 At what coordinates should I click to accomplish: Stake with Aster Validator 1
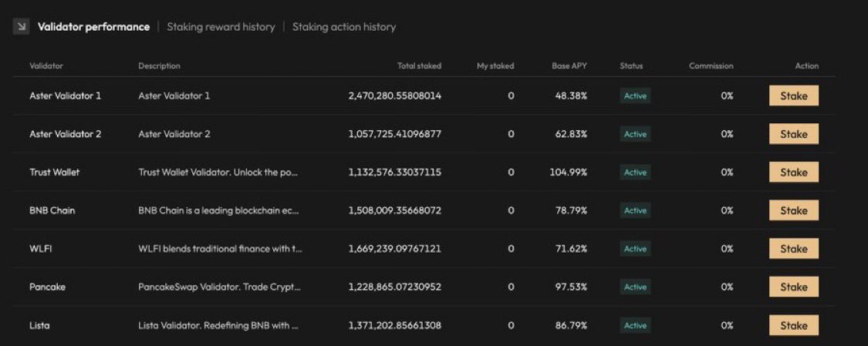(793, 96)
